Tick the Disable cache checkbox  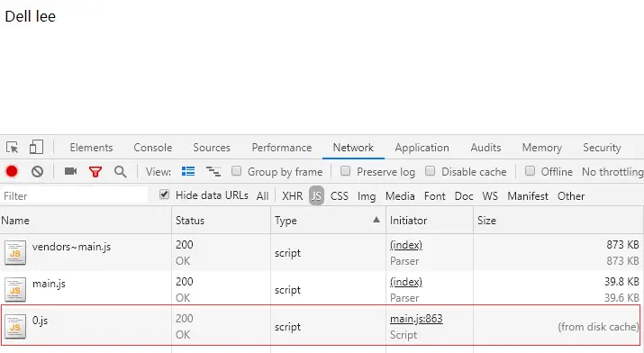click(x=430, y=171)
